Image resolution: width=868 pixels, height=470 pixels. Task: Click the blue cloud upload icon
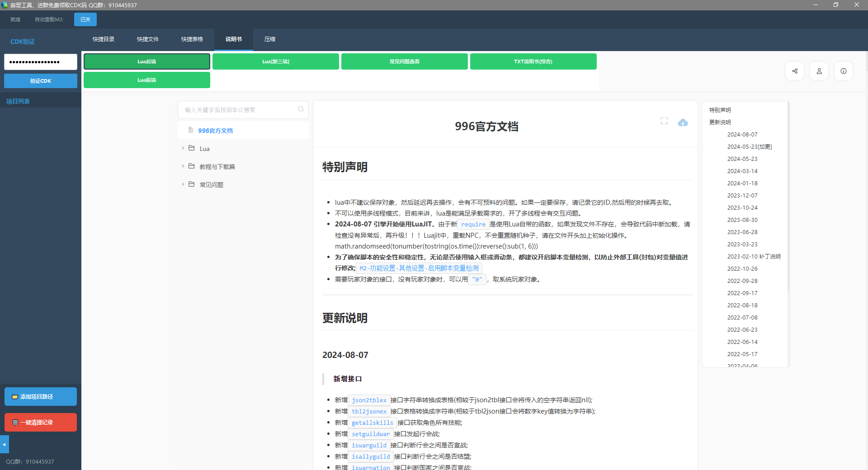pyautogui.click(x=683, y=122)
